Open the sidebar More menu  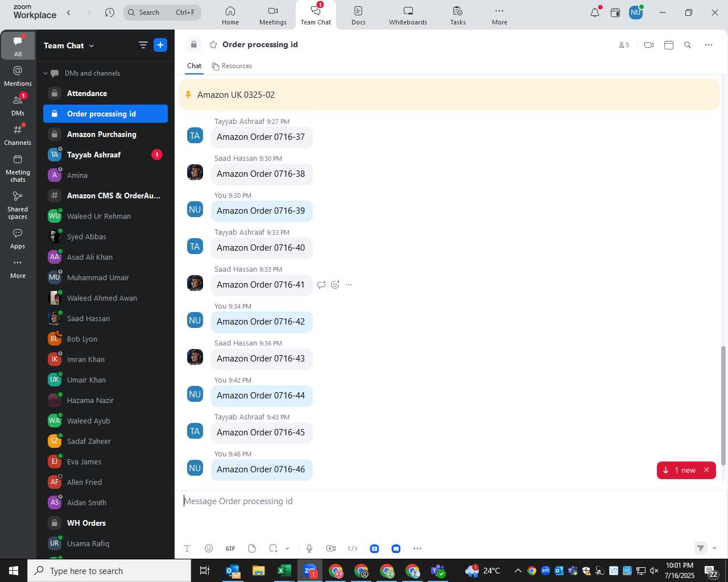[x=18, y=269]
